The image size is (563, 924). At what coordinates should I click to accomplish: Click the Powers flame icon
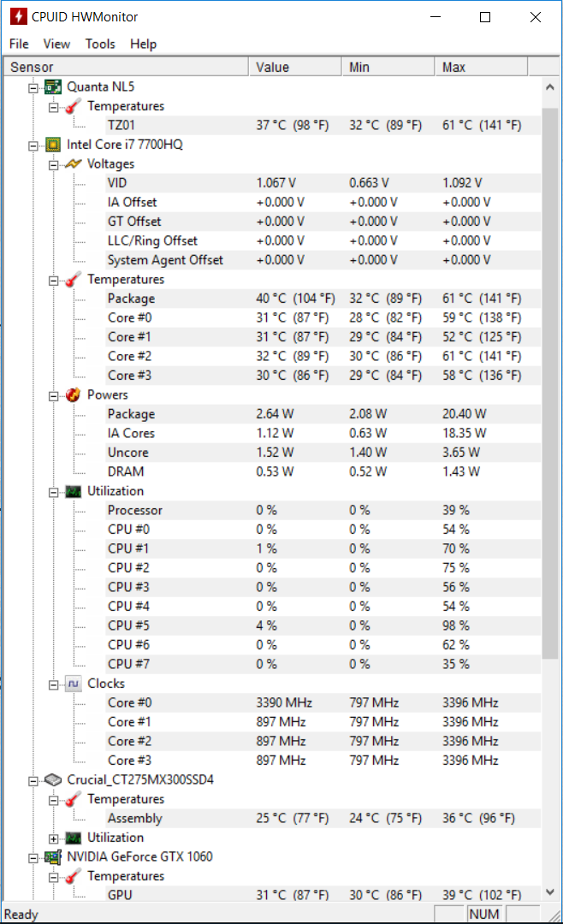[x=73, y=394]
